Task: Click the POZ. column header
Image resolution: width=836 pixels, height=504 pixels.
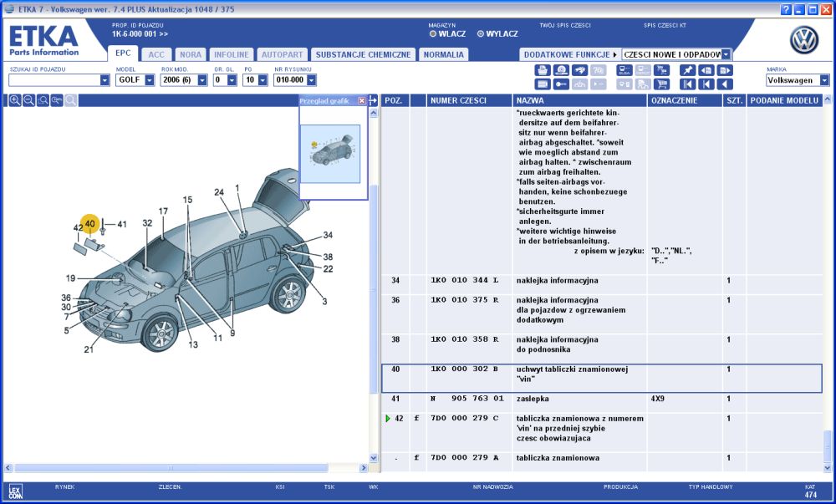Action: [x=395, y=100]
